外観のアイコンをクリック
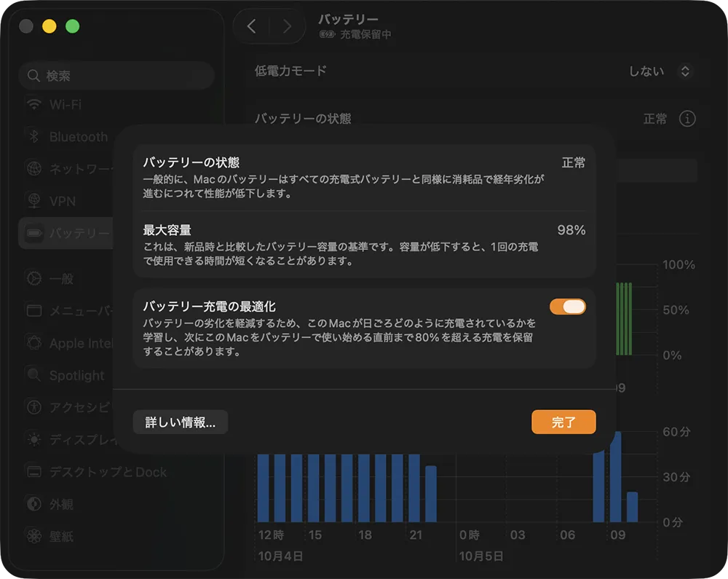 pyautogui.click(x=34, y=504)
